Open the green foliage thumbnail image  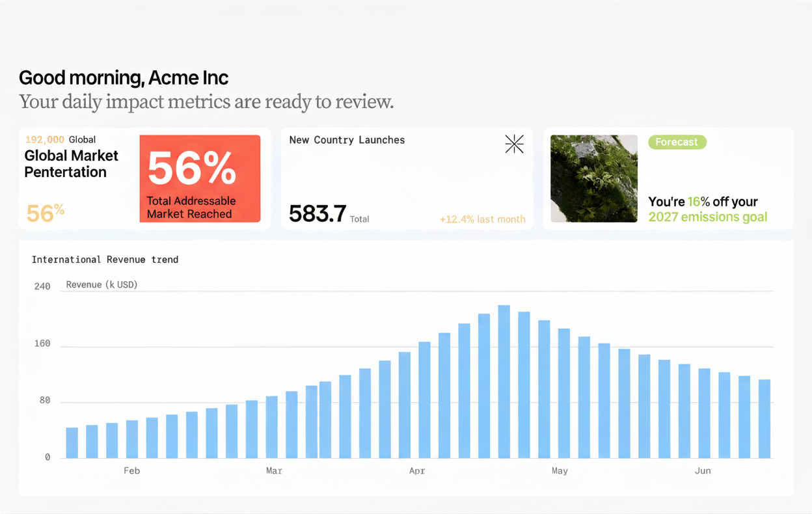tap(593, 179)
